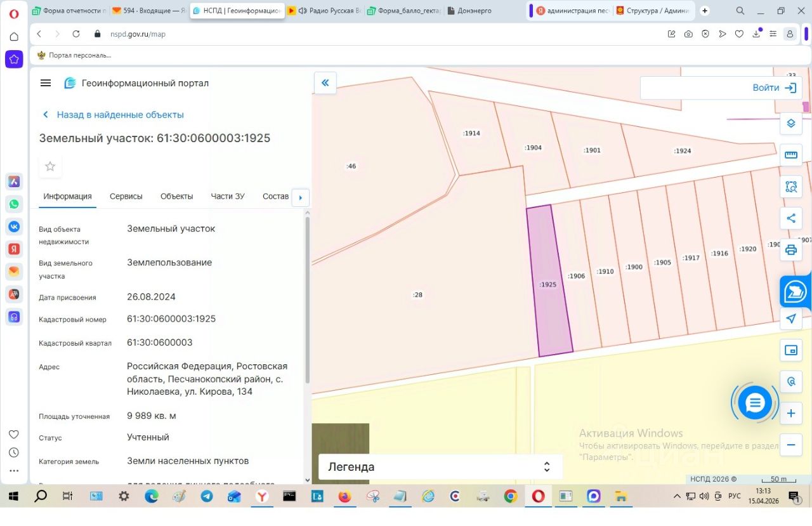Add this land plot to favorites with the star
Screen dimensions: 812x526
[x=50, y=166]
